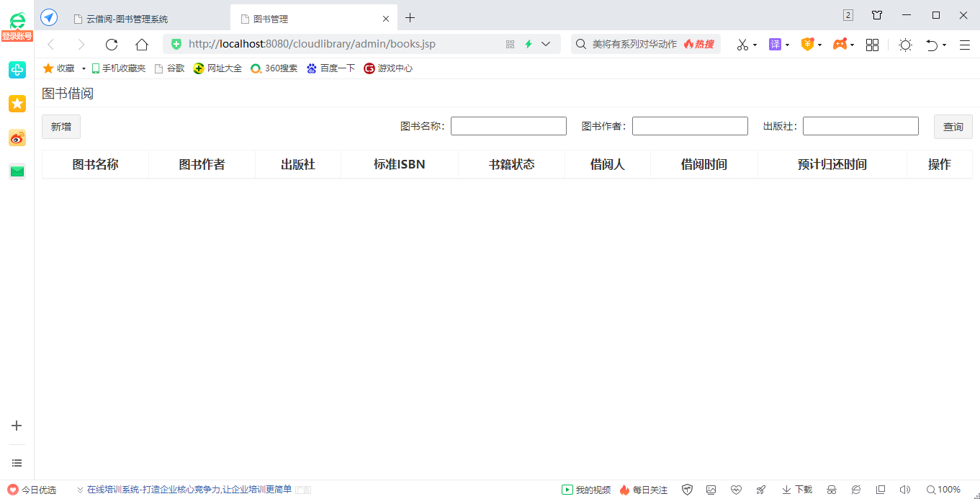Expand the yen shield dropdown arrow
This screenshot has height=499, width=980.
[819, 45]
